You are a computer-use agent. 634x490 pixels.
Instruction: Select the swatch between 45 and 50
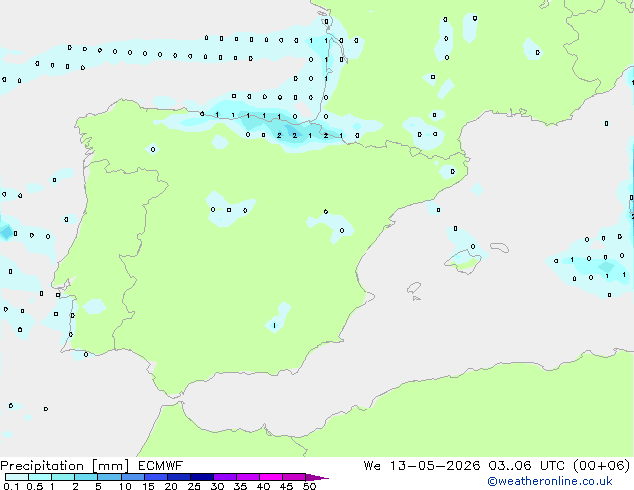(x=294, y=477)
